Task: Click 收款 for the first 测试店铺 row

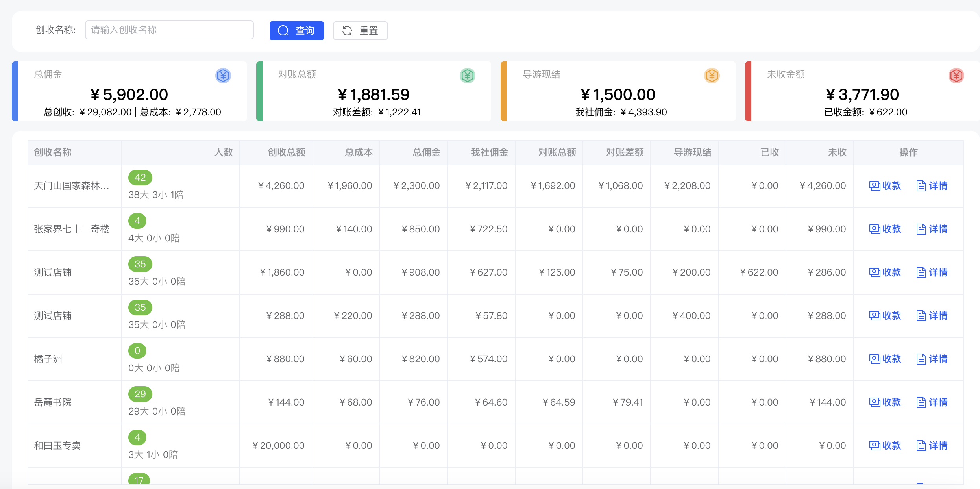Action: tap(885, 272)
